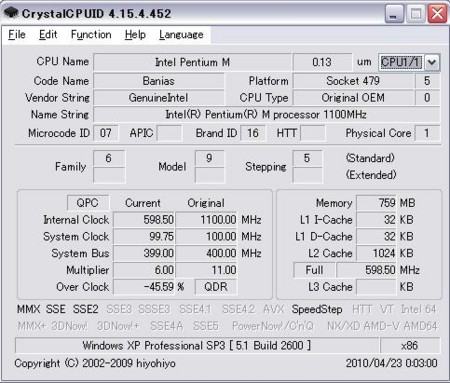
Task: Click the grayed-out SSE3 feature label
Action: pos(119,309)
